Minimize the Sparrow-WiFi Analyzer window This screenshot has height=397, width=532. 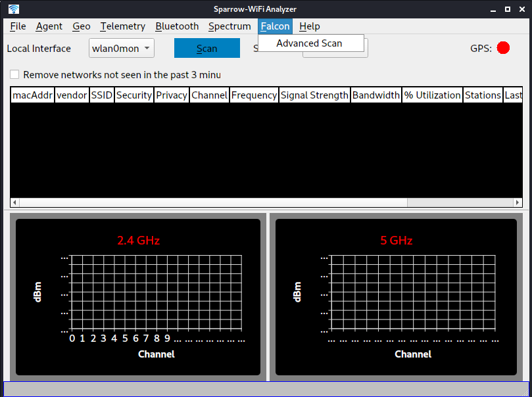[x=493, y=9]
